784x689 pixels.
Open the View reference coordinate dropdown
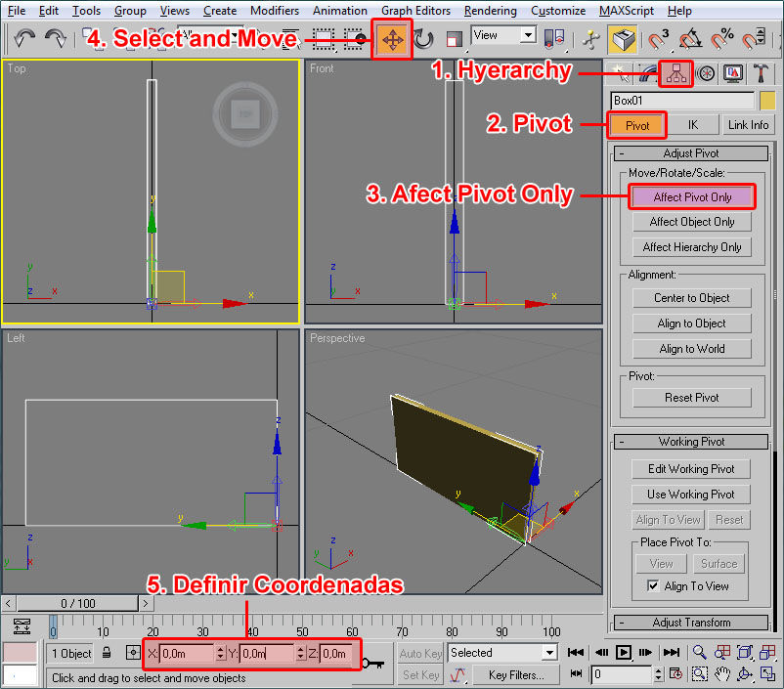503,35
